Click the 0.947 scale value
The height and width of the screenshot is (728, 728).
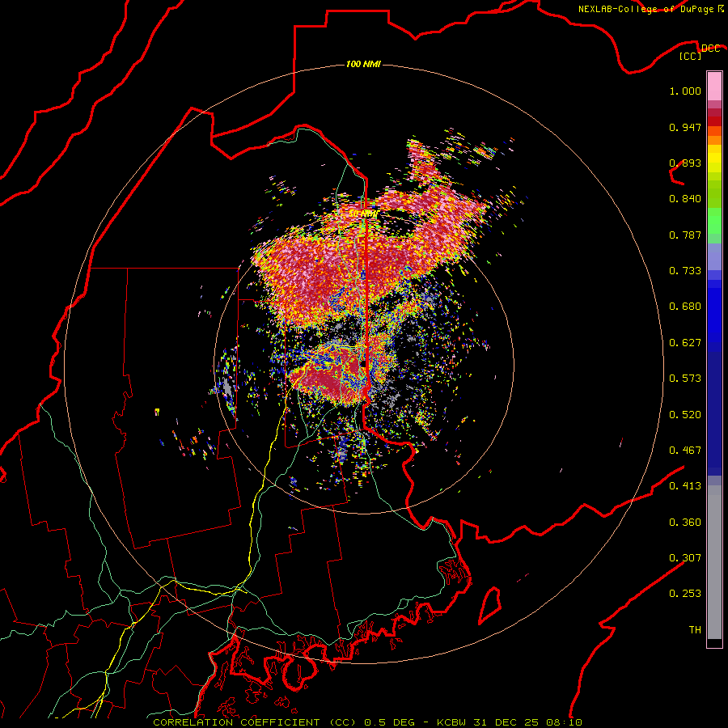(685, 127)
